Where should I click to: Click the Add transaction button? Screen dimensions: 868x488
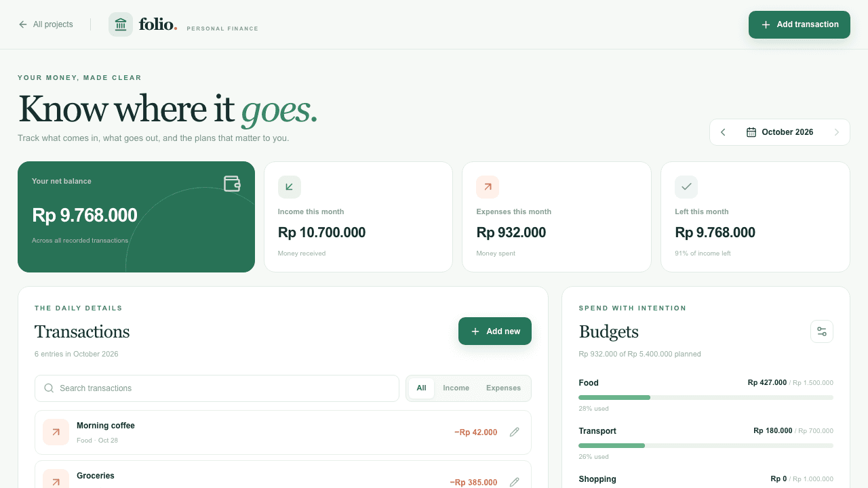point(800,24)
